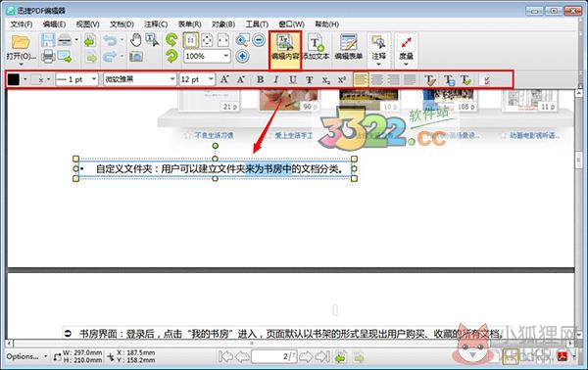This screenshot has height=370, width=588.
Task: Click the page number input field
Action: click(x=273, y=356)
